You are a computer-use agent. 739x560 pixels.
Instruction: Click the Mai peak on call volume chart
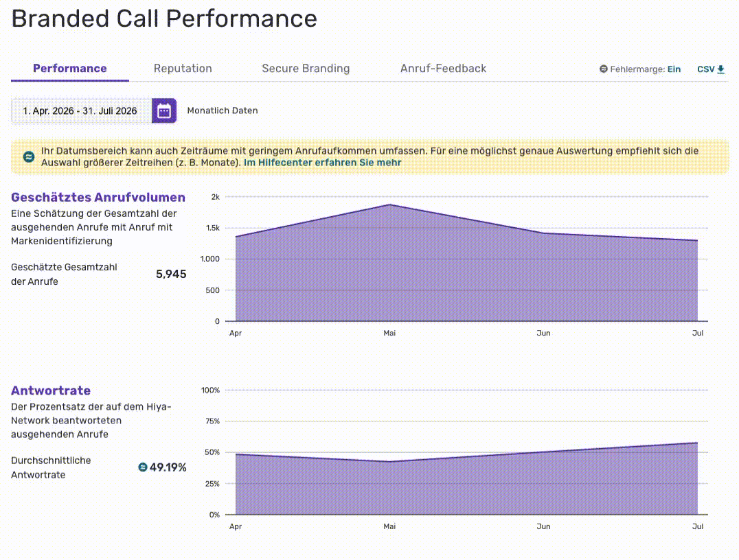[x=390, y=205]
